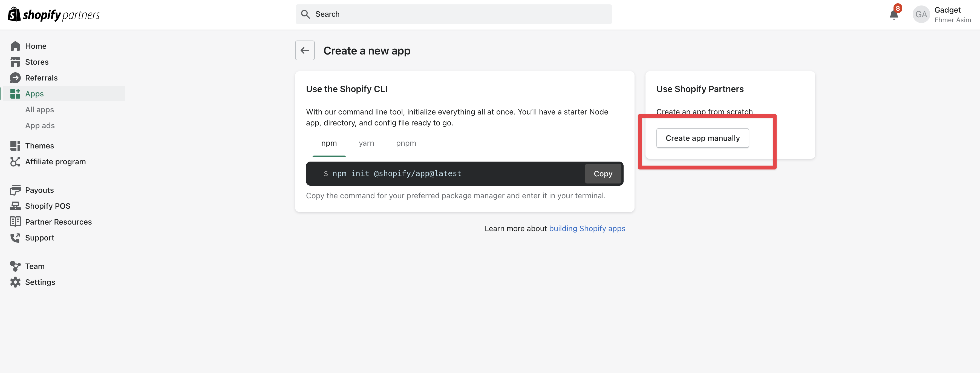Open Themes via its sidebar icon
Image resolution: width=980 pixels, height=373 pixels.
[x=15, y=145]
